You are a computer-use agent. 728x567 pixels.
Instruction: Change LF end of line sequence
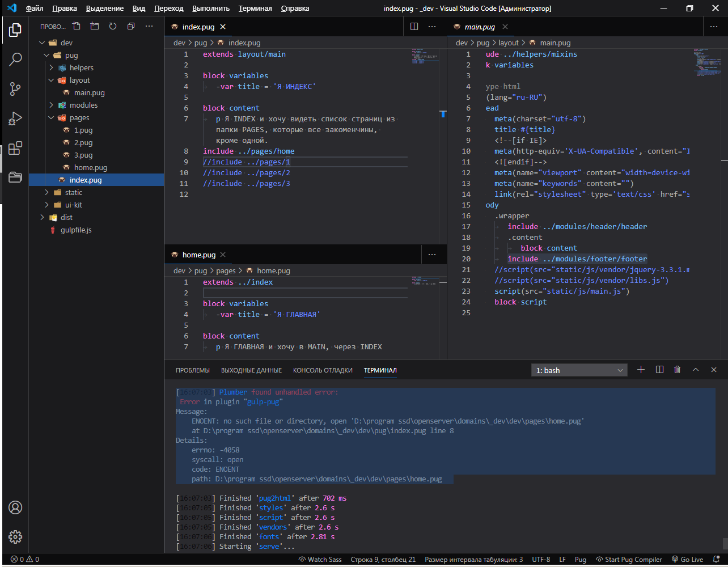pyautogui.click(x=562, y=559)
